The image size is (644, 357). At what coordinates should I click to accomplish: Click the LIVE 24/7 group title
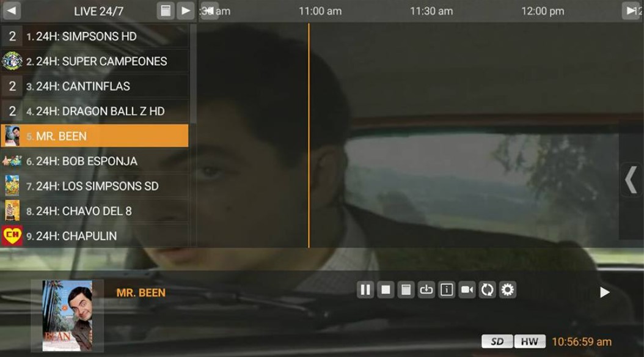(x=98, y=11)
